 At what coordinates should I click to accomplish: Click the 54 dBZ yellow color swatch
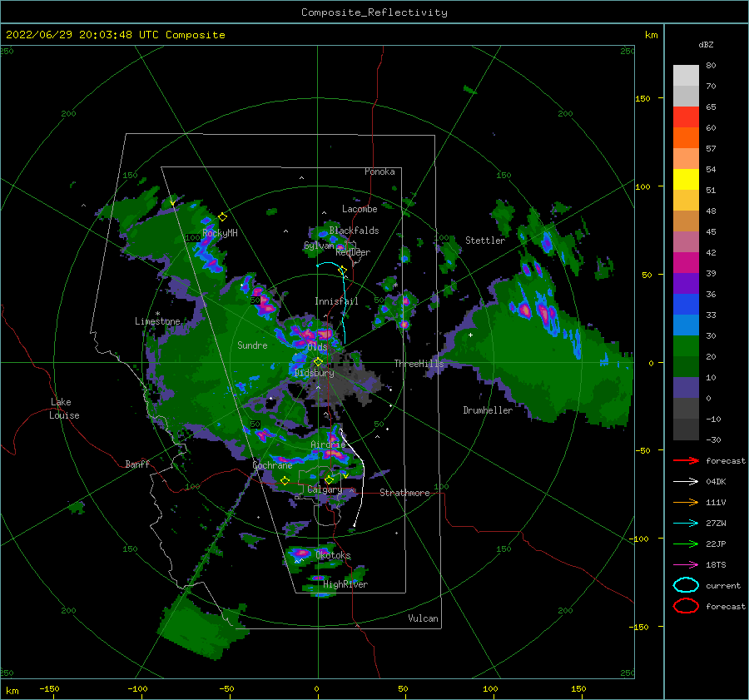[x=686, y=179]
